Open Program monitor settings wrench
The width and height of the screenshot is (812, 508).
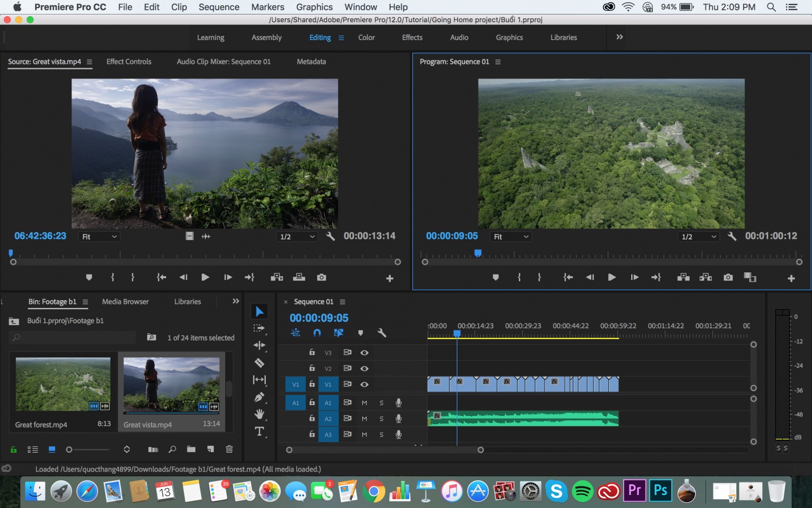732,236
